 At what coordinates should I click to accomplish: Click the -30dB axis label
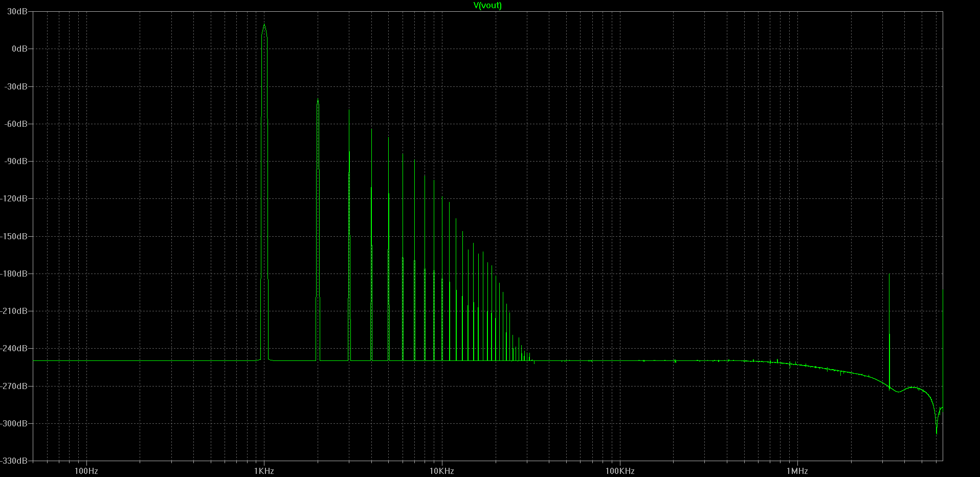click(x=16, y=86)
